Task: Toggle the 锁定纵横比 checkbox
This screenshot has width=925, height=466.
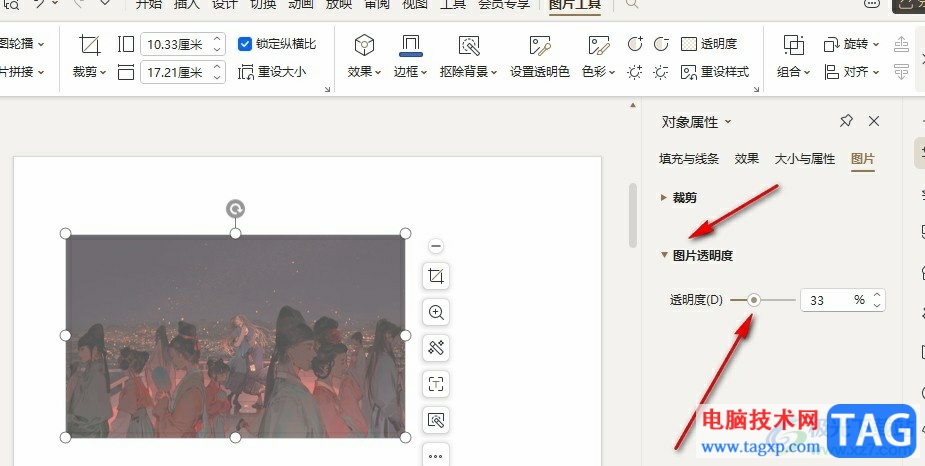Action: click(x=245, y=44)
